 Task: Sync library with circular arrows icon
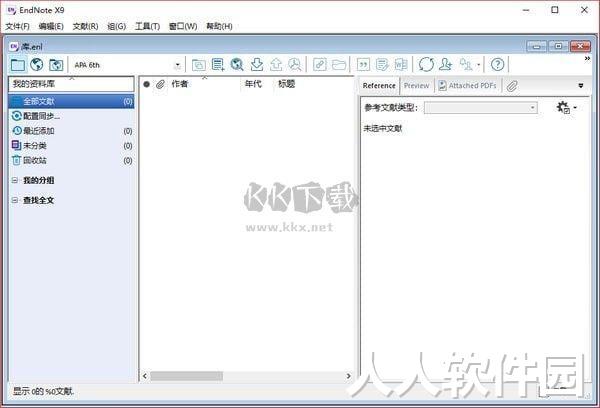(x=426, y=65)
